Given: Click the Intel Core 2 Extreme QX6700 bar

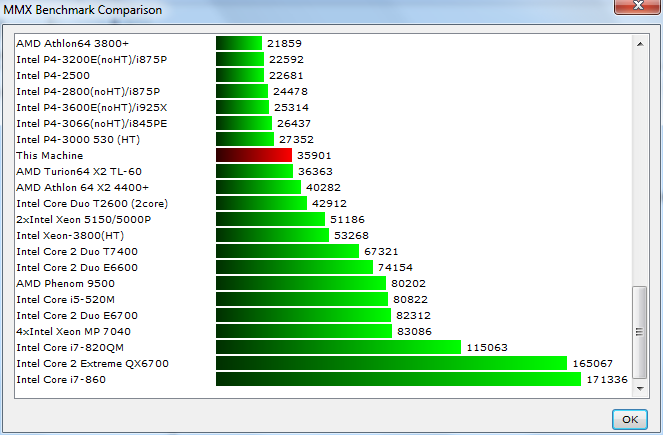Looking at the screenshot, I should click(392, 363).
